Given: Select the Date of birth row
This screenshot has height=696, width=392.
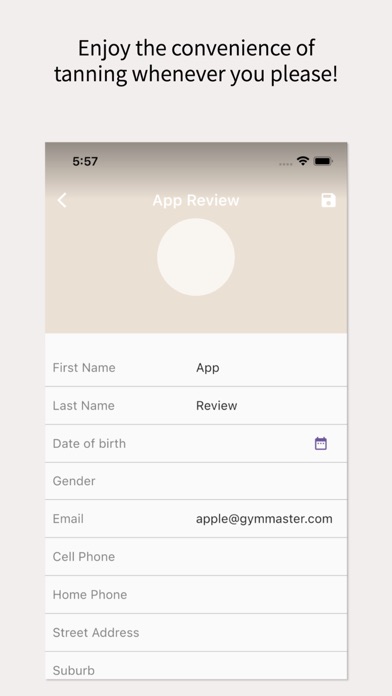Looking at the screenshot, I should (x=196, y=443).
